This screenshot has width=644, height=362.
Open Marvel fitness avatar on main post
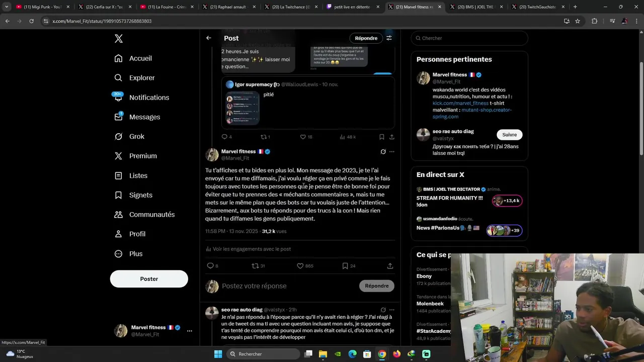(212, 155)
